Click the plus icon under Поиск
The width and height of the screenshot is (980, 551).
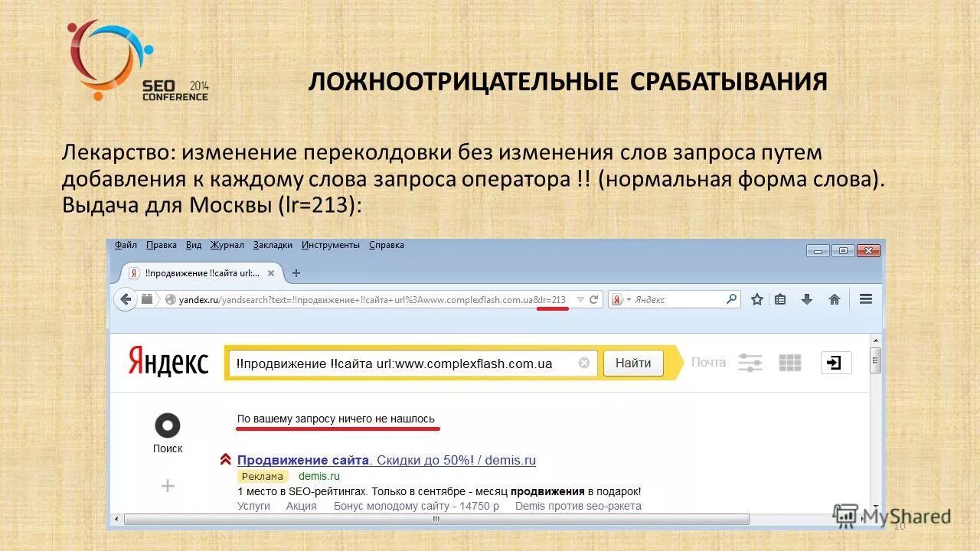coord(168,485)
